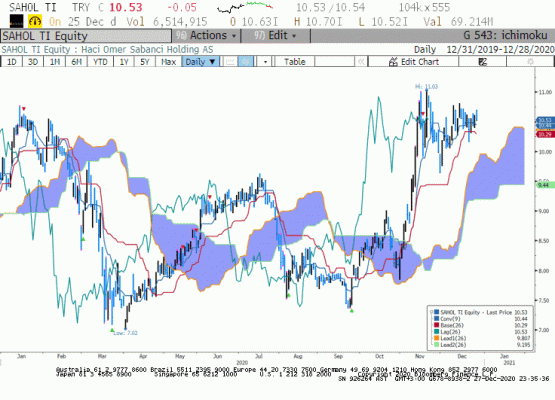Click the Lead1(26) legend label
555x400 pixels.
point(453,338)
